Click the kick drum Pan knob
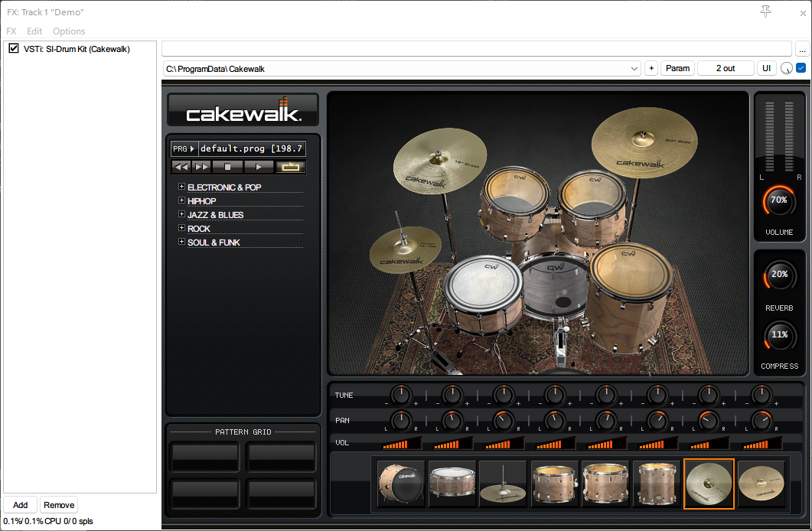 [401, 421]
